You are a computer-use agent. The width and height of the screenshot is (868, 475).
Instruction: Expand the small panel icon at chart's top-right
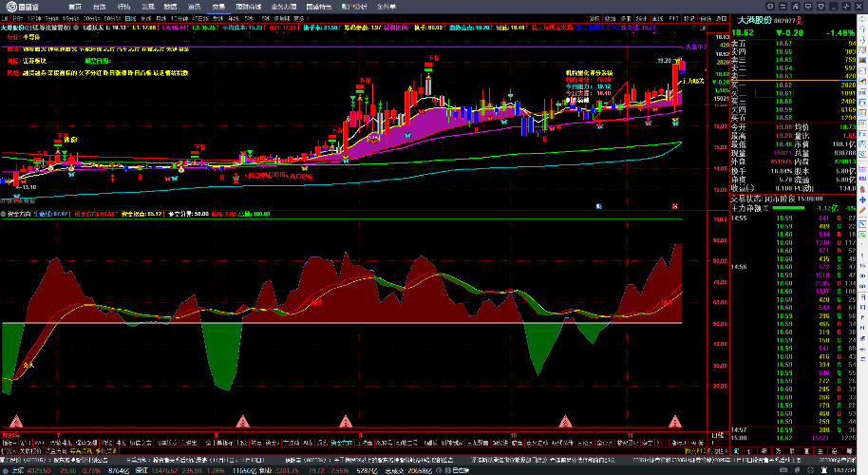click(x=702, y=28)
